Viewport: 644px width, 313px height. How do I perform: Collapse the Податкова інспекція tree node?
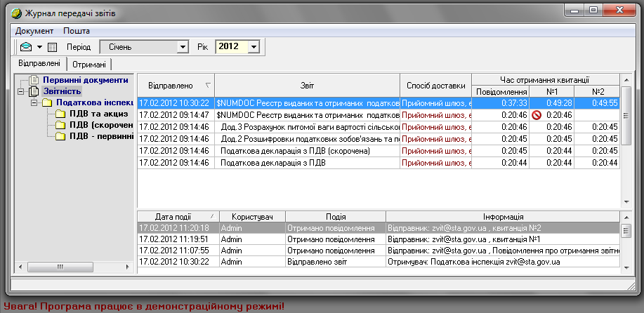point(34,102)
